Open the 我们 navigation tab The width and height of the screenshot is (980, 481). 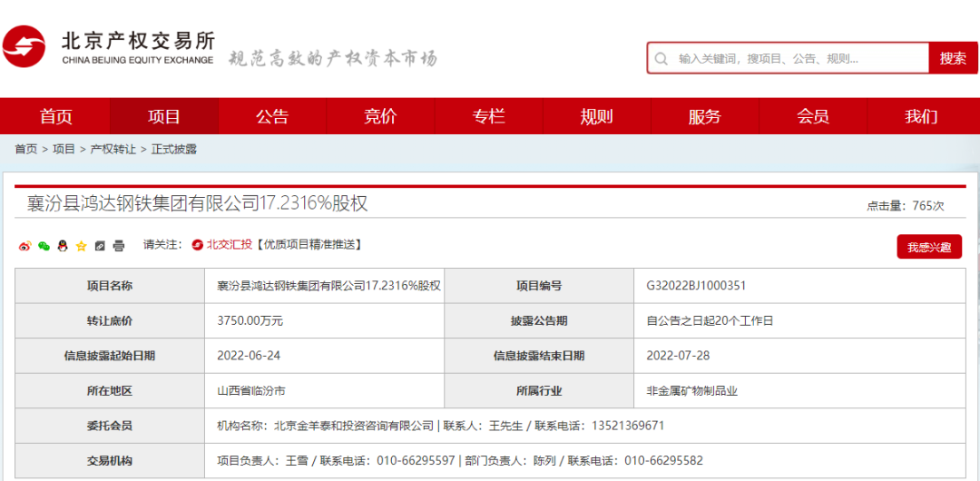point(921,116)
